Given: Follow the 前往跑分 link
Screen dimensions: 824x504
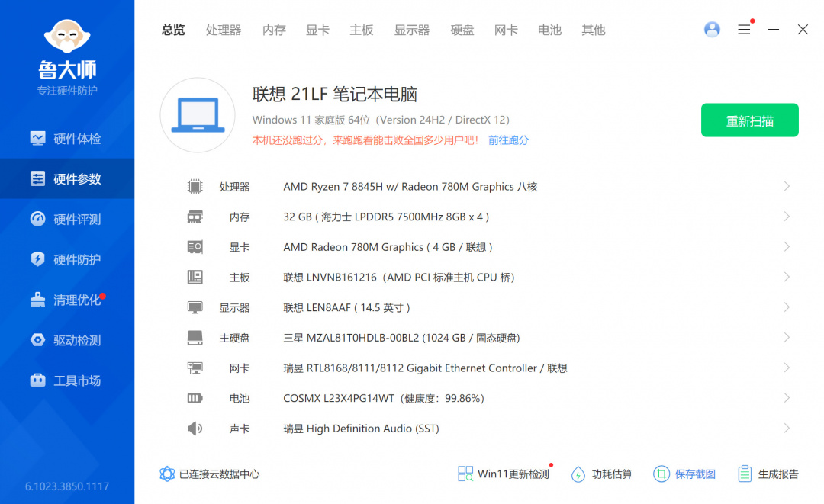Looking at the screenshot, I should click(508, 140).
